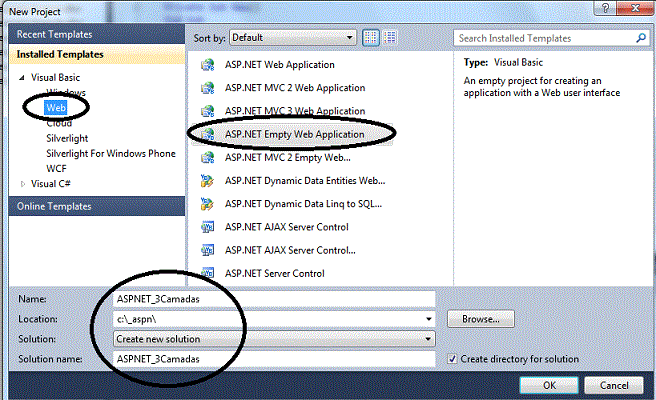Select the Visual Basic language node
656x400 pixels.
point(55,77)
